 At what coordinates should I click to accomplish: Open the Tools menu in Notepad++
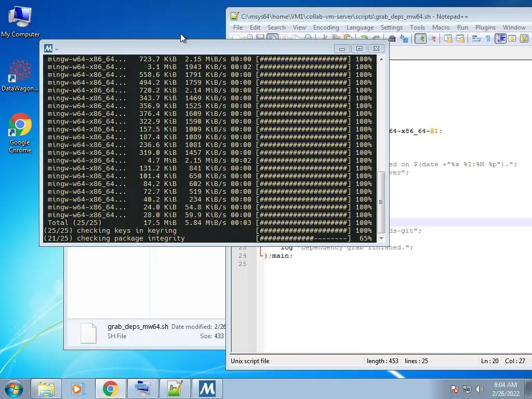pyautogui.click(x=417, y=28)
